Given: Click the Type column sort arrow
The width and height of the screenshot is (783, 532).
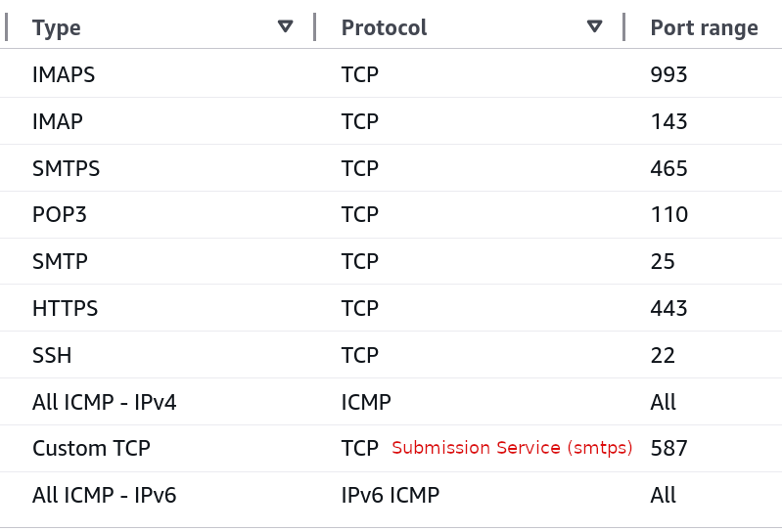Looking at the screenshot, I should (x=285, y=26).
